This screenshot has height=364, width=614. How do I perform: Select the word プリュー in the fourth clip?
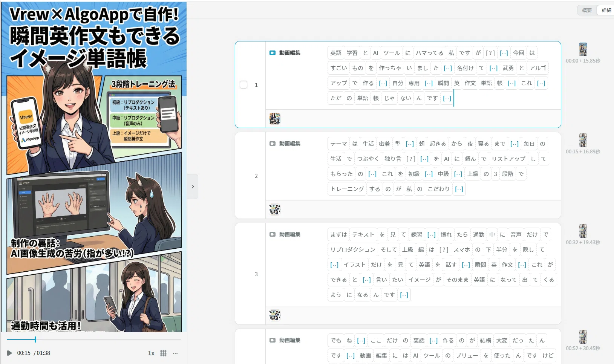467,356
